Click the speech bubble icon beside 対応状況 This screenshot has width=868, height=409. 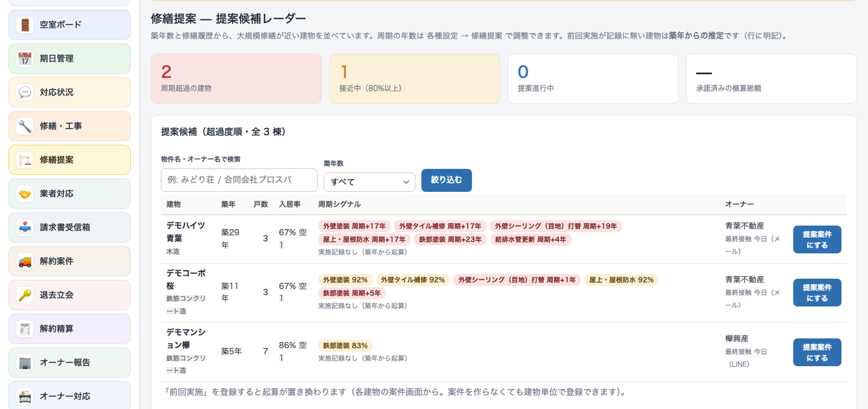click(25, 92)
